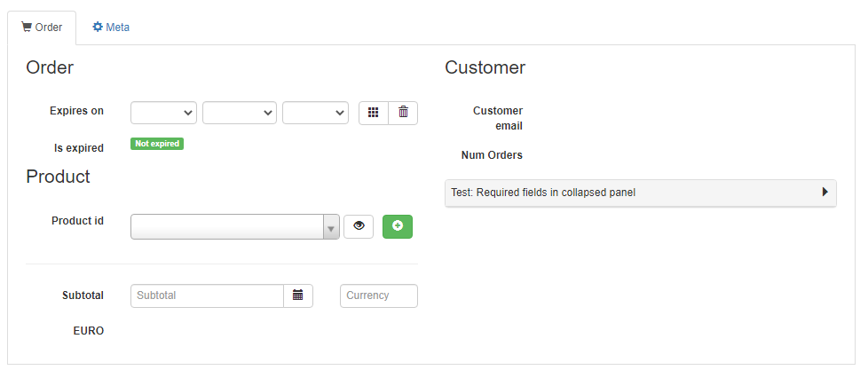The image size is (868, 378).
Task: Expand the collapsed panel using the triangle arrow
Action: point(825,192)
